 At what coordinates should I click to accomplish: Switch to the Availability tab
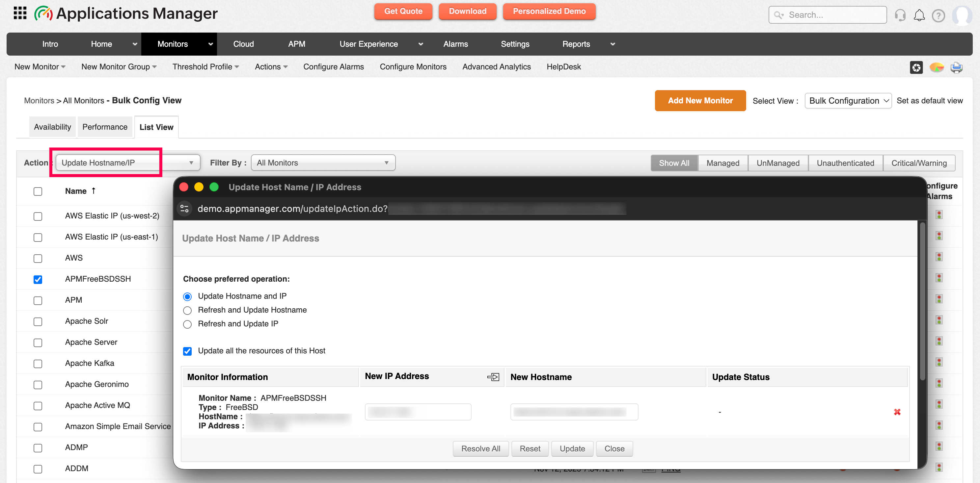click(x=52, y=127)
